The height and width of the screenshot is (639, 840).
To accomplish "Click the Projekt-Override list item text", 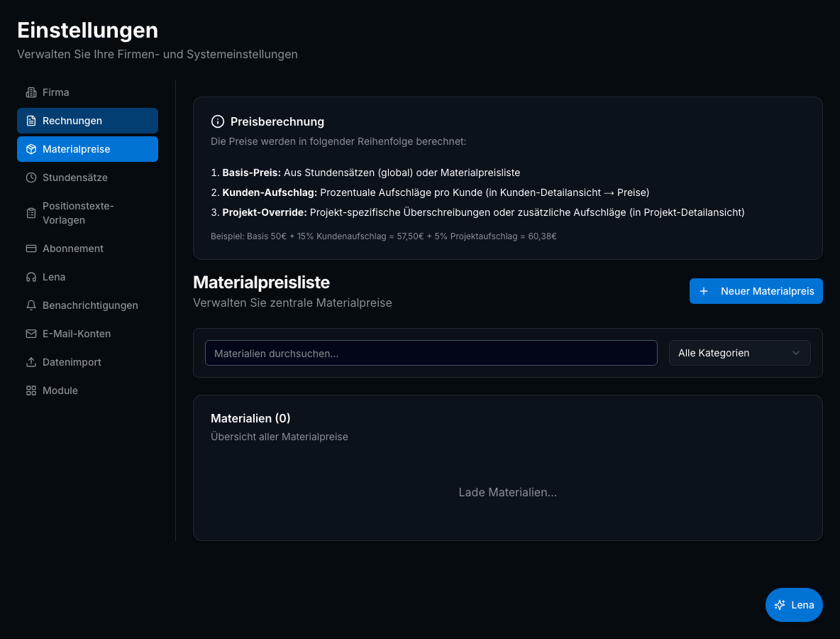I will point(477,212).
